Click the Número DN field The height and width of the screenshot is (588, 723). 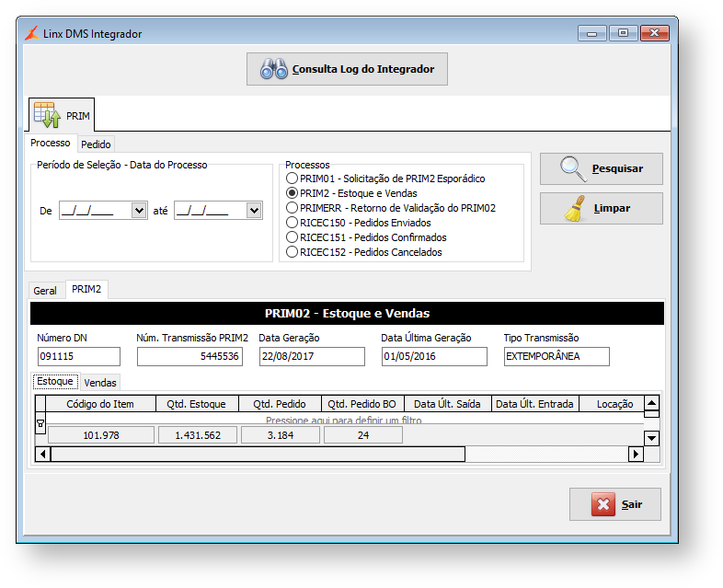pos(79,356)
